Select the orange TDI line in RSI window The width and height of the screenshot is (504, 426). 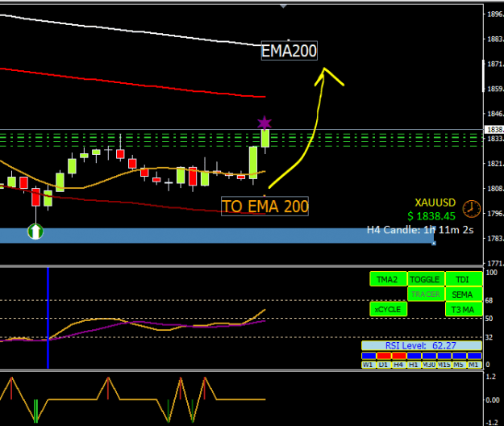133,324
